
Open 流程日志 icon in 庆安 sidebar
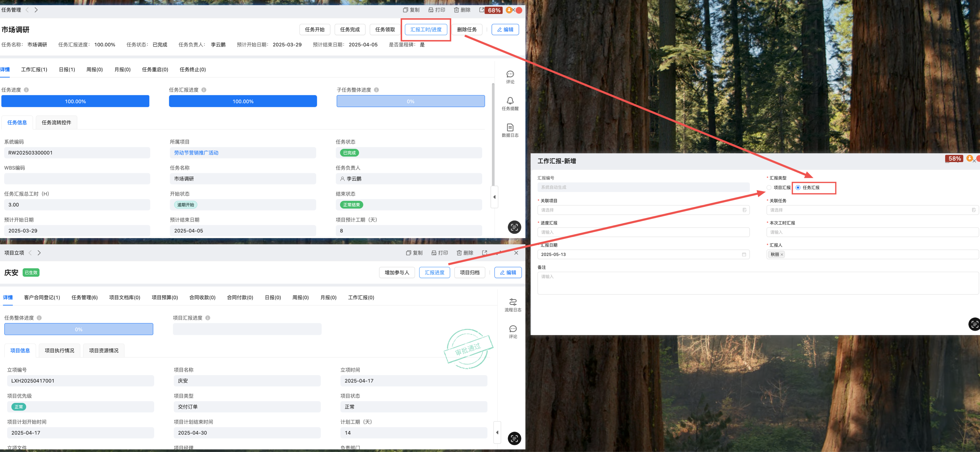[513, 302]
